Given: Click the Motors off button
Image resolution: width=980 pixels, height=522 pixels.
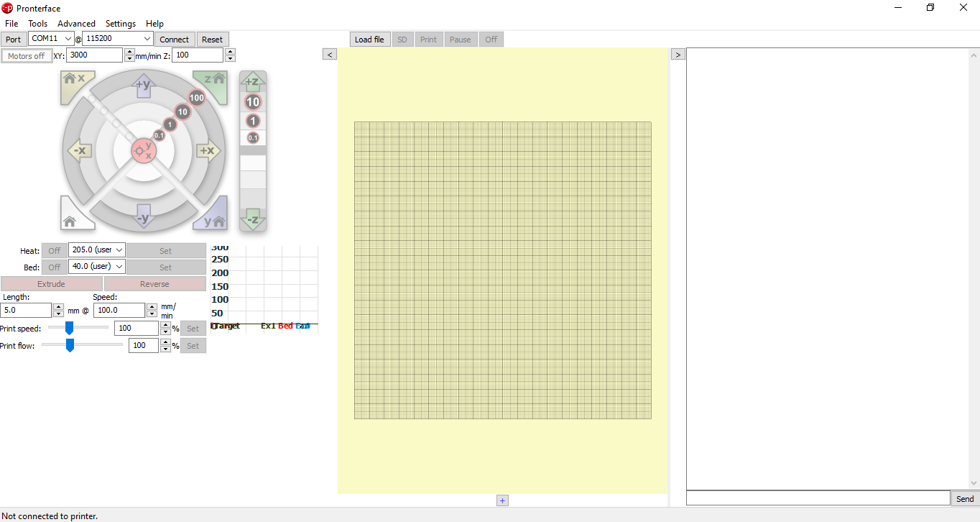Looking at the screenshot, I should [x=27, y=56].
